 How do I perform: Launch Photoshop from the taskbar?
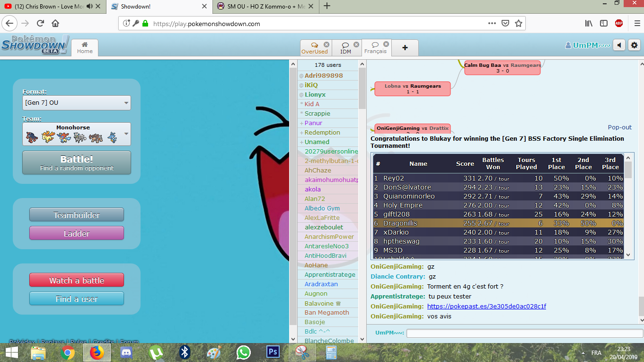pyautogui.click(x=273, y=352)
